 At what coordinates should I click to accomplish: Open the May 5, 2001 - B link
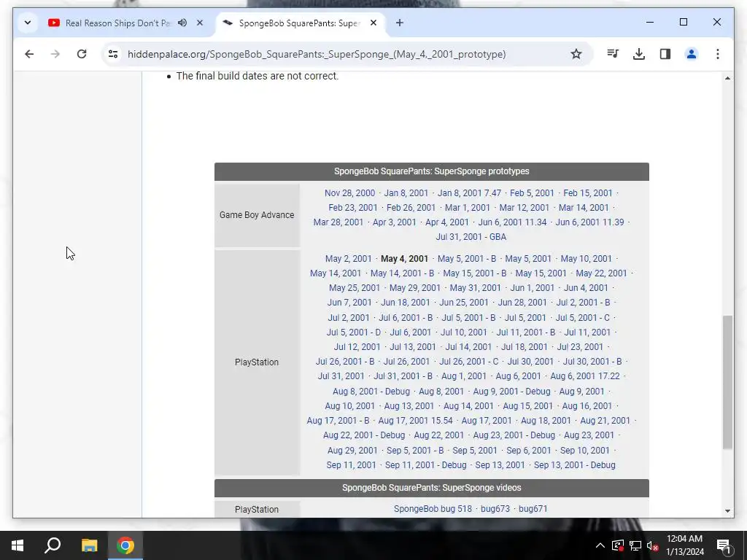coord(467,259)
